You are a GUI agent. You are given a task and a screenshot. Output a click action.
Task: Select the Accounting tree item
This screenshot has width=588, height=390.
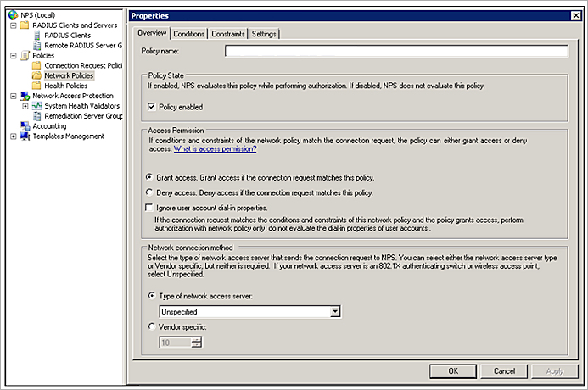coord(49,126)
